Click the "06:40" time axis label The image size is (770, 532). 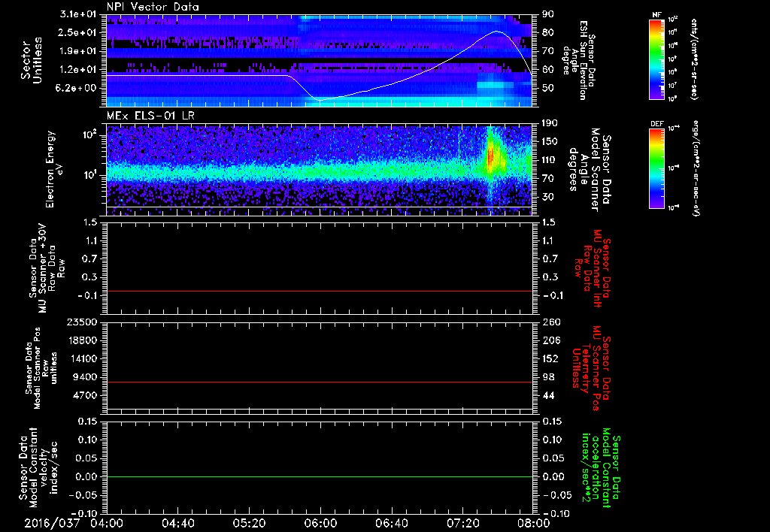coord(391,523)
